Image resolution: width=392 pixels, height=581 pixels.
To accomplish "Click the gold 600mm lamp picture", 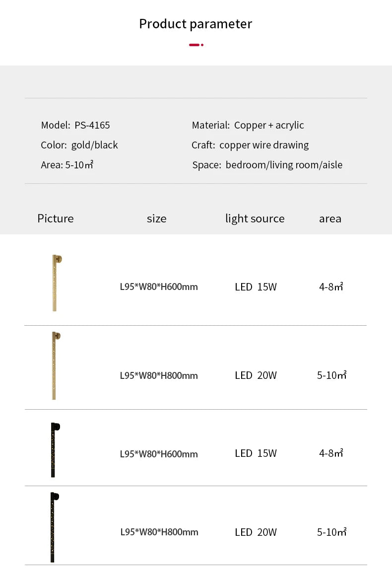I will 57,283.
